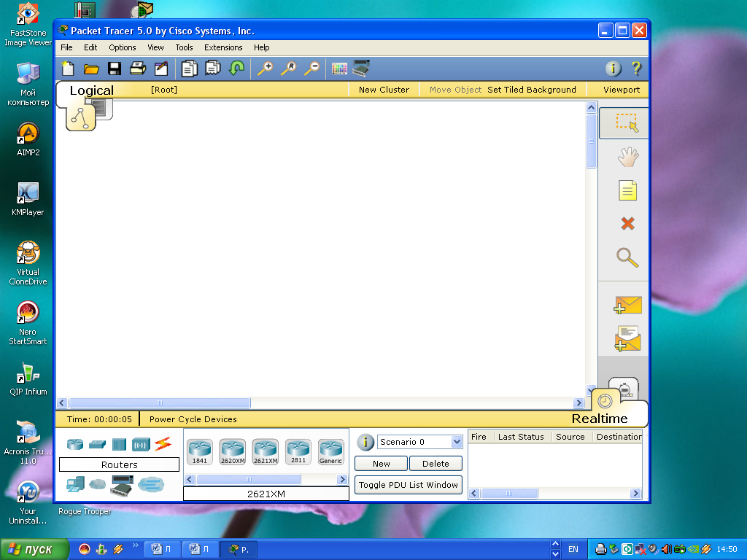Activate the Place Note tool

pos(627,190)
